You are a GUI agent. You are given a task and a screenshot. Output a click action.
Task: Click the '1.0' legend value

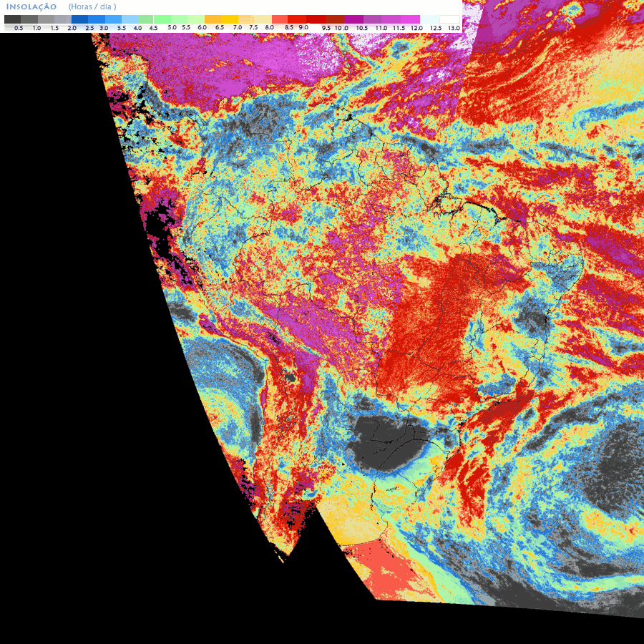pyautogui.click(x=36, y=28)
